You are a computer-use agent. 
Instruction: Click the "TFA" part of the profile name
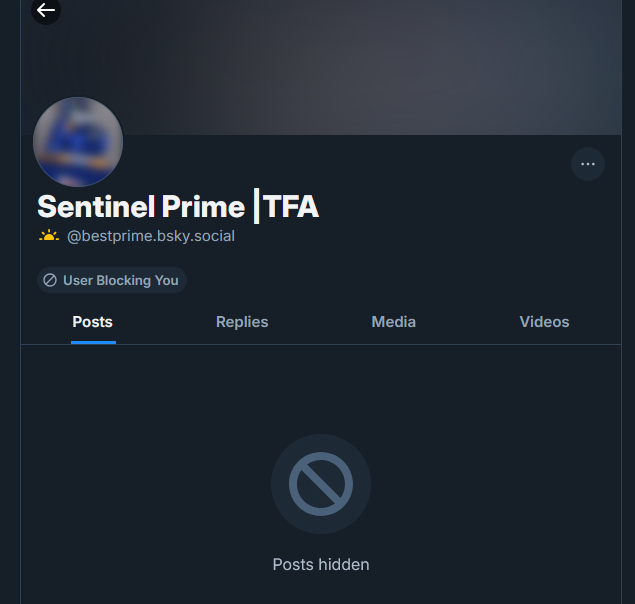coord(291,207)
